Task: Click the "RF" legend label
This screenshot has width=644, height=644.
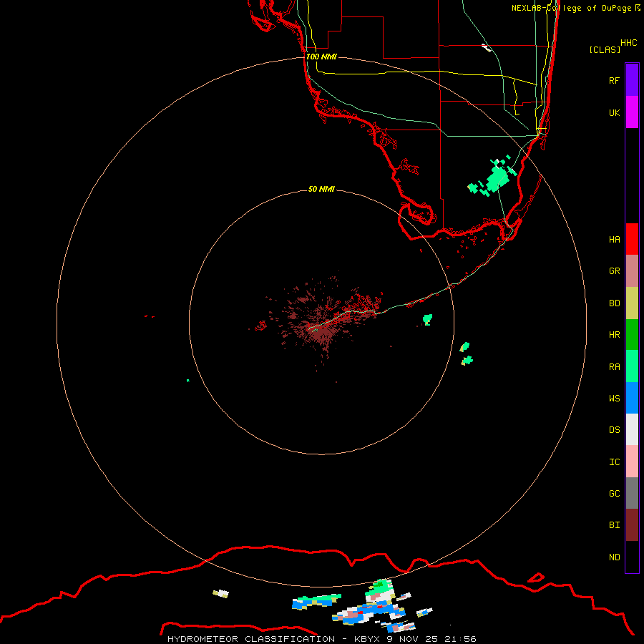Action: tap(614, 80)
